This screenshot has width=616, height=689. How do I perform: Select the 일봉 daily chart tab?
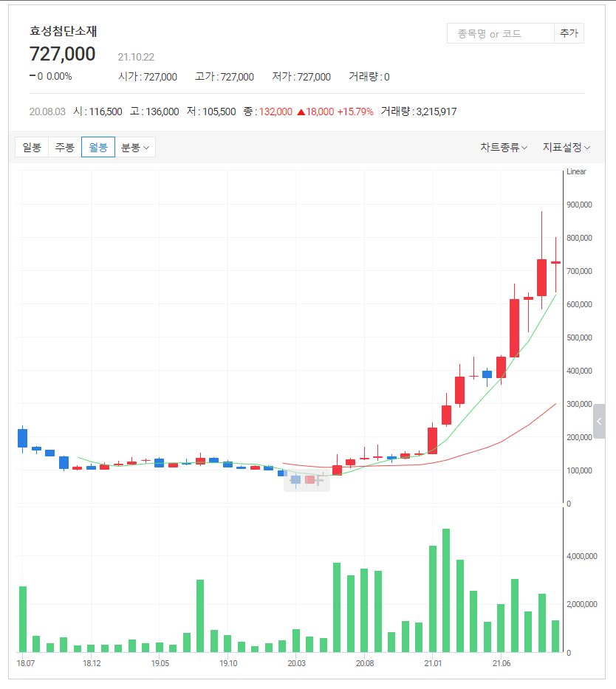click(x=32, y=147)
